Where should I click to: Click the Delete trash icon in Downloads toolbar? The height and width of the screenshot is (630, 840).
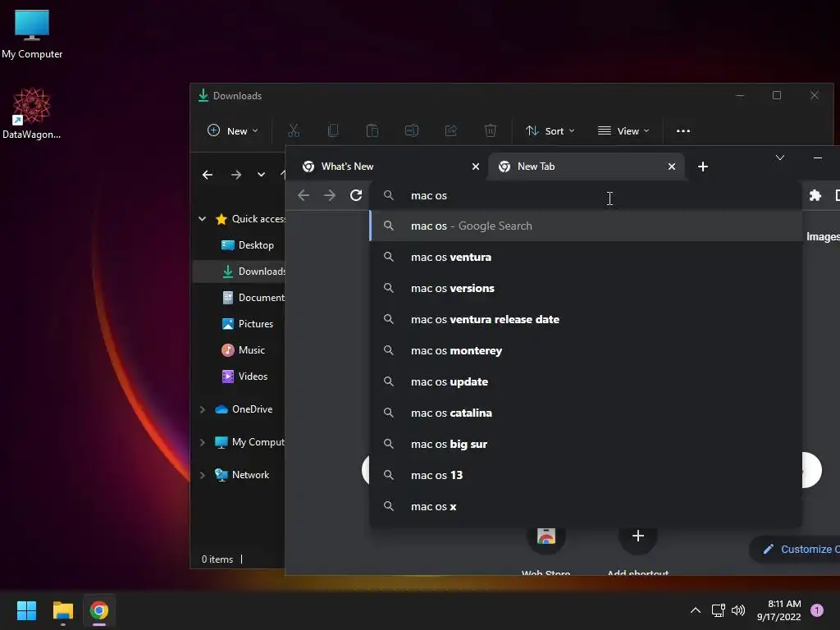pyautogui.click(x=491, y=130)
